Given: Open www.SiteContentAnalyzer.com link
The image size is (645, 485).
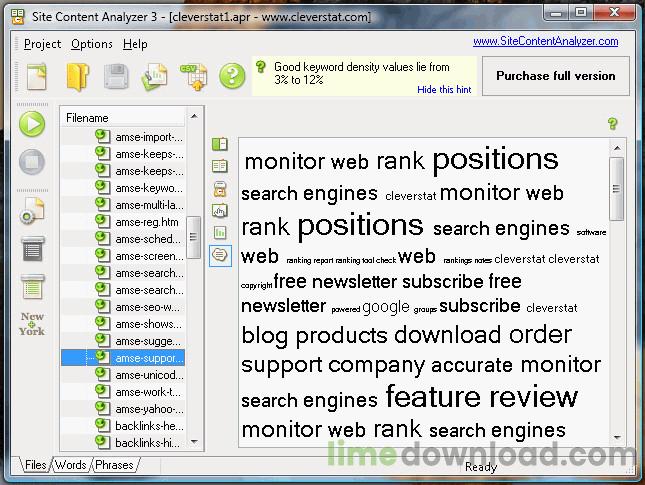Looking at the screenshot, I should pyautogui.click(x=545, y=41).
